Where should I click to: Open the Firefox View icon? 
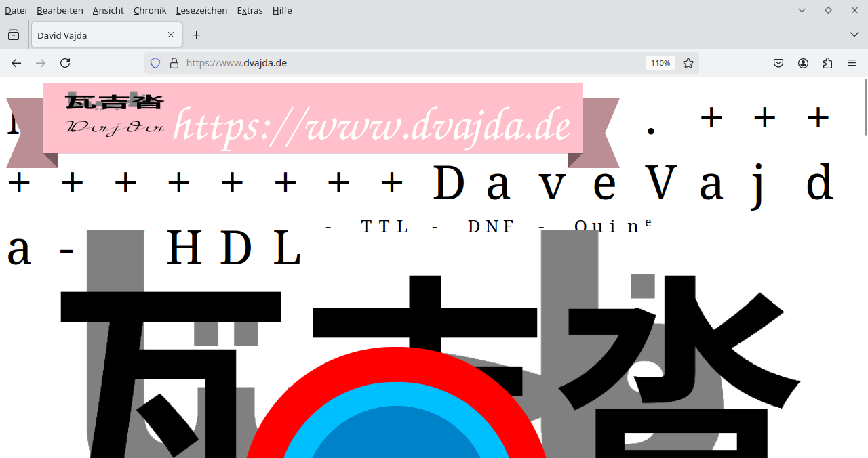14,35
